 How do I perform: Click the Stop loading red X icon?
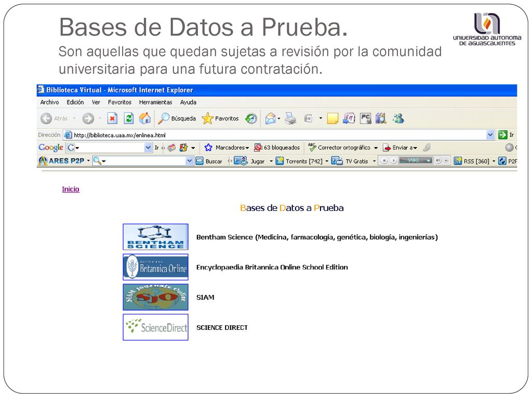click(x=112, y=118)
